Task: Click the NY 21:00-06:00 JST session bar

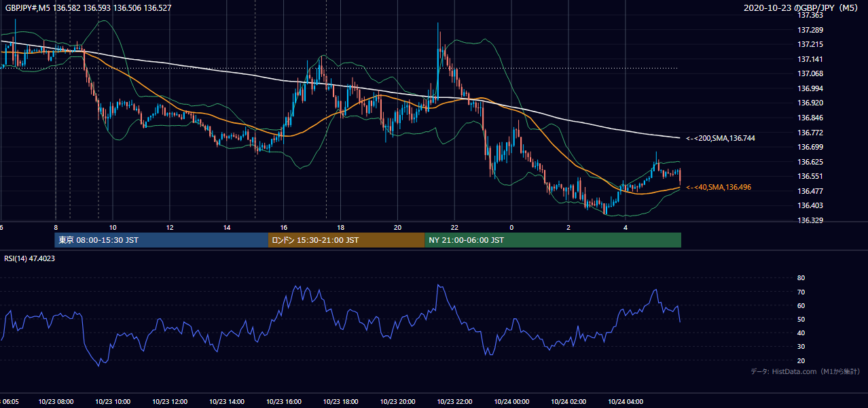Action: coord(553,240)
